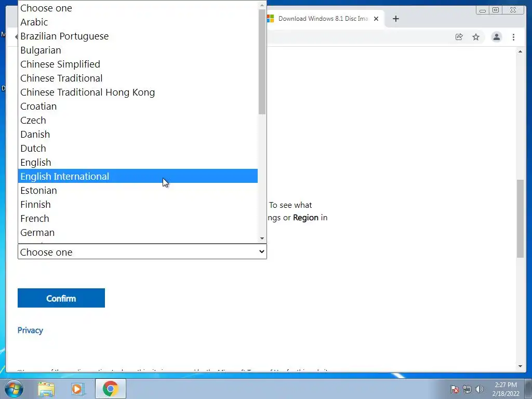Image resolution: width=532 pixels, height=399 pixels.
Task: Click the network icon in system tray
Action: [467, 389]
